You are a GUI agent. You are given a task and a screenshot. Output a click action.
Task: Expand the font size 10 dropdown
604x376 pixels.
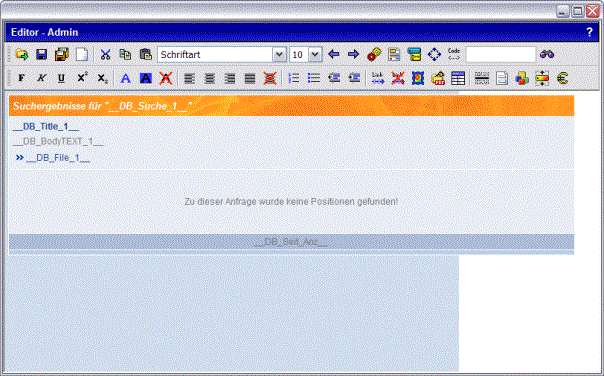[305, 54]
